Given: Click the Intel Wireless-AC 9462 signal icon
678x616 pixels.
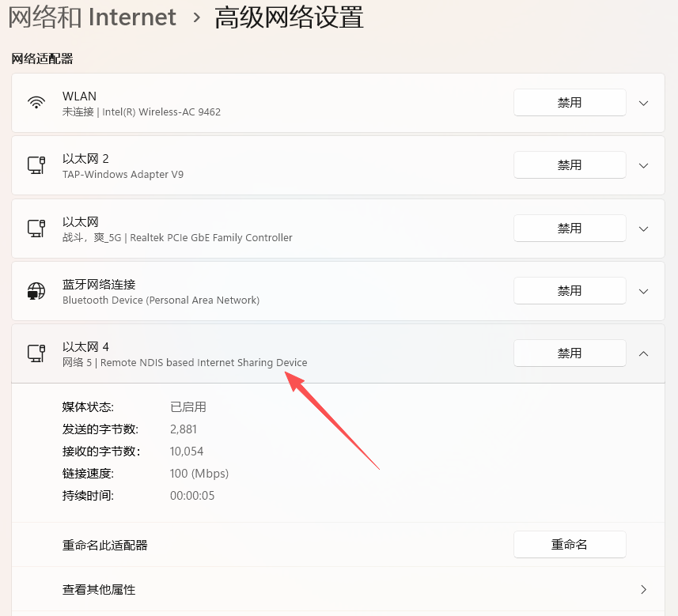Looking at the screenshot, I should 36,102.
